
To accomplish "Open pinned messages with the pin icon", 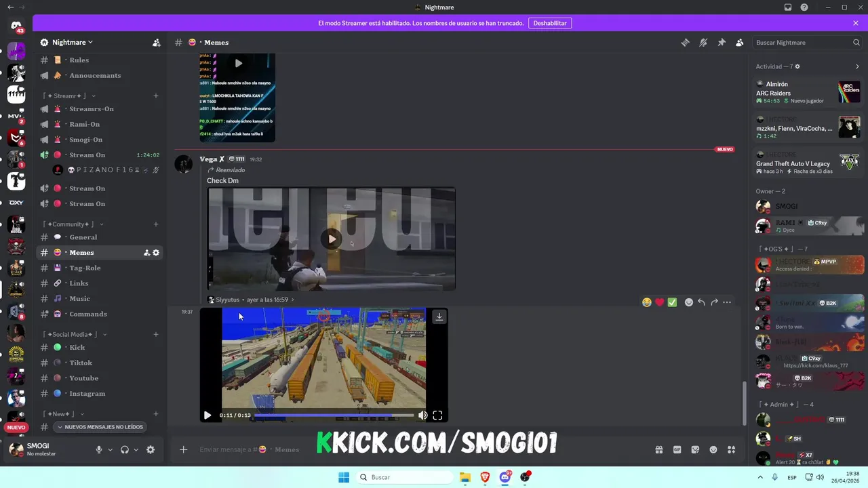I will point(722,42).
